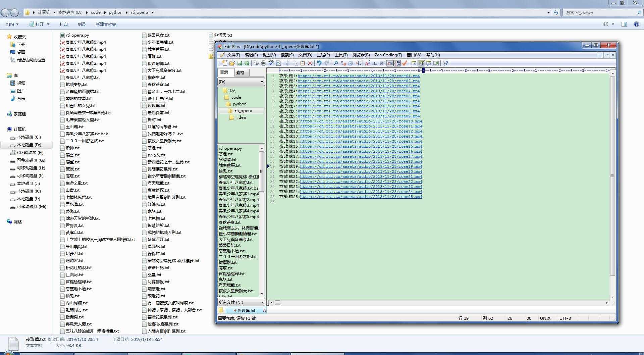Toggle line numbers display icon

397,63
